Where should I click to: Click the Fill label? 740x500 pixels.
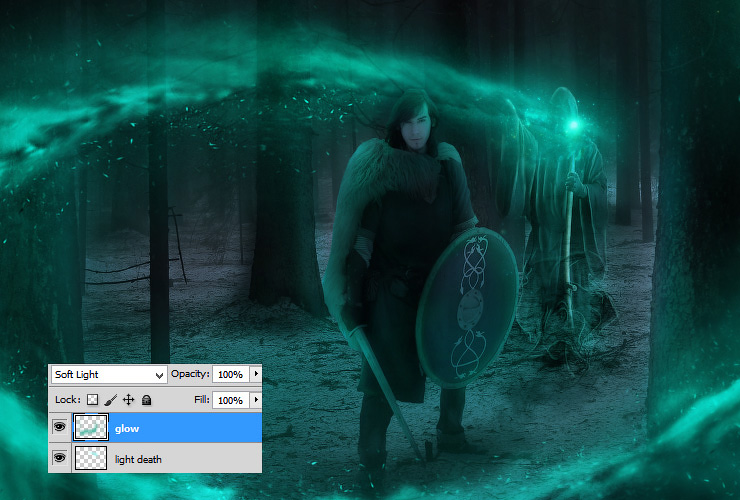pos(202,400)
